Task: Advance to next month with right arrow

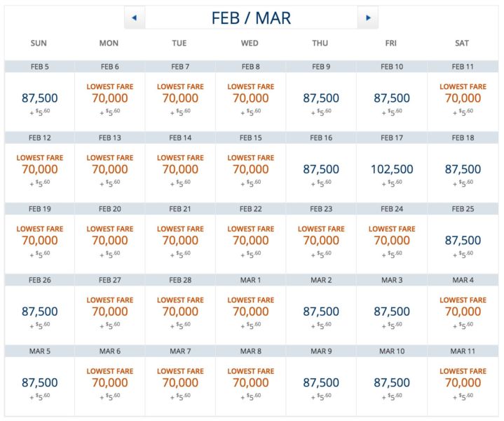Action: [x=368, y=18]
